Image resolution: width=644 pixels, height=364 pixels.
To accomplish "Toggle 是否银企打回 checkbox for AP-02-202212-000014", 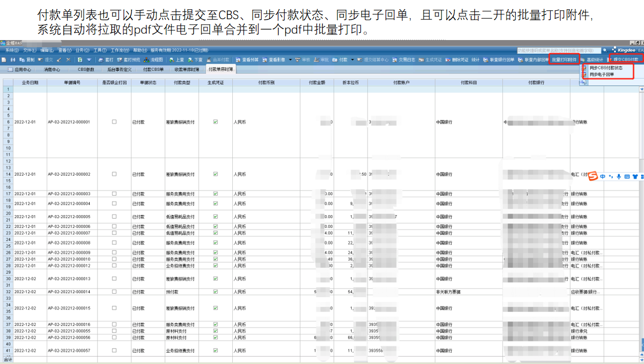I will point(114,292).
